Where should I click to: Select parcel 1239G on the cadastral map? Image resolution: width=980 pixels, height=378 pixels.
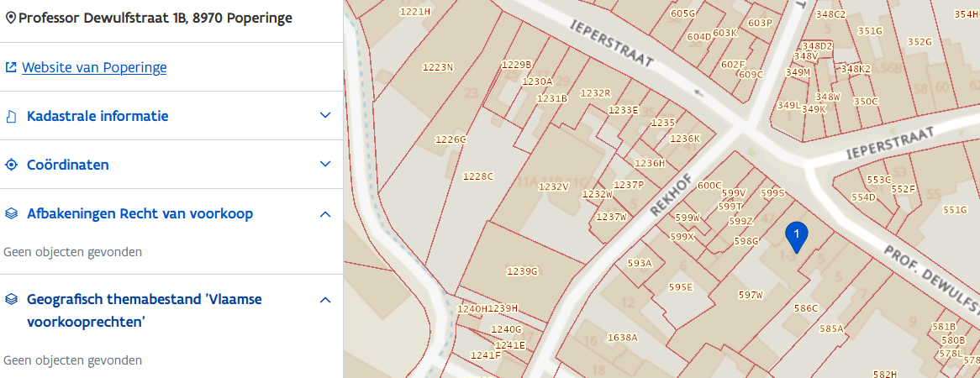coord(521,270)
